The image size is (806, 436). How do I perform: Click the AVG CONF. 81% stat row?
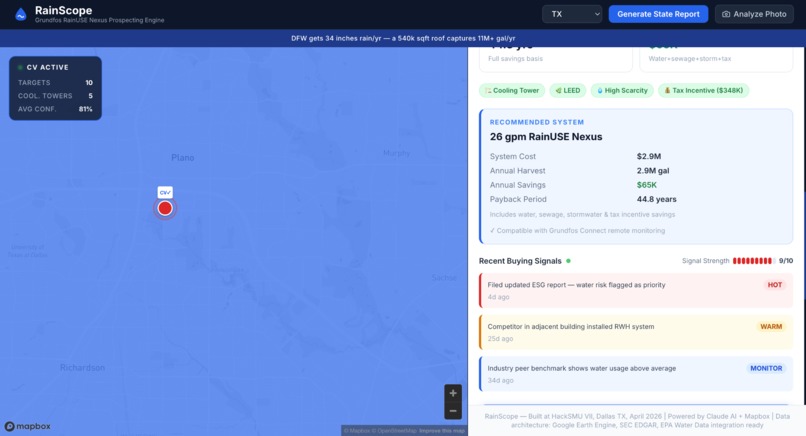(55, 109)
